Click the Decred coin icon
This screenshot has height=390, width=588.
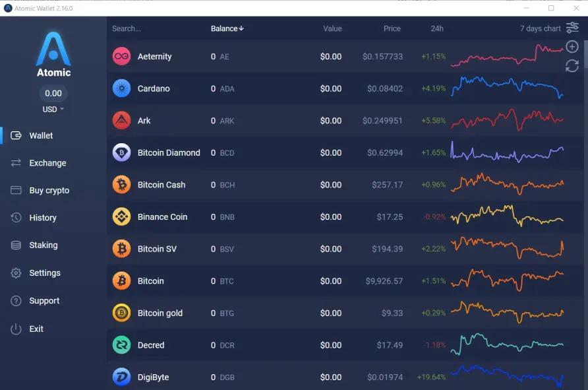(121, 345)
